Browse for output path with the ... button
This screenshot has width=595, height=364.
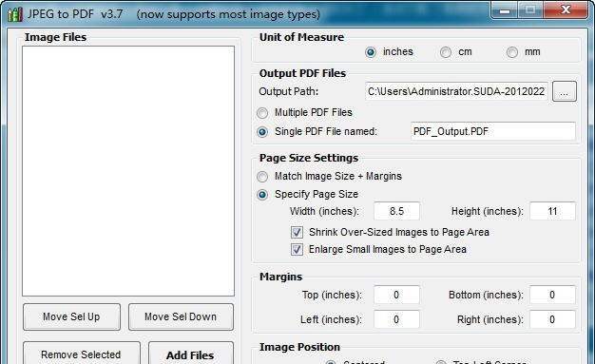(x=565, y=91)
